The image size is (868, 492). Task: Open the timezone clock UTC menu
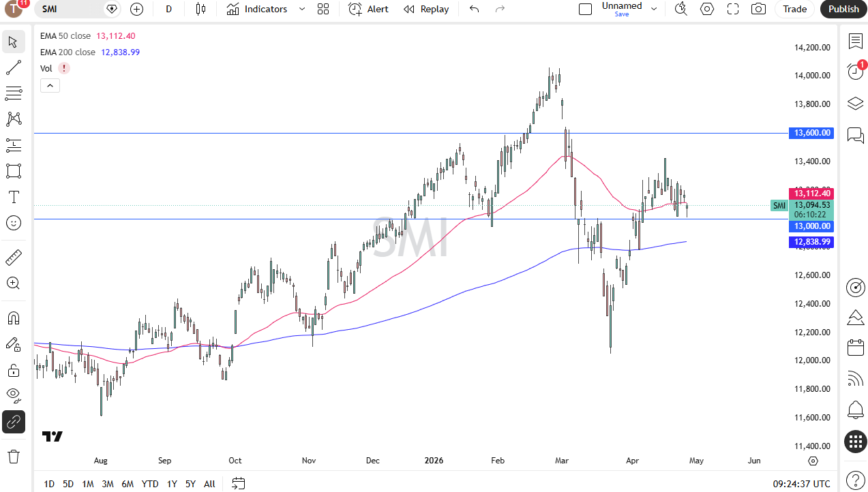[x=801, y=484]
